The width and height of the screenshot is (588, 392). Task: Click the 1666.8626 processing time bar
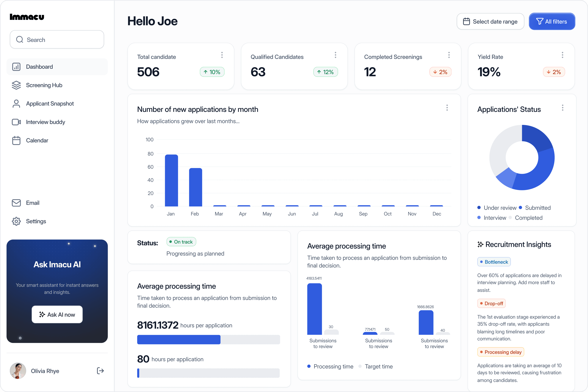coord(426,322)
